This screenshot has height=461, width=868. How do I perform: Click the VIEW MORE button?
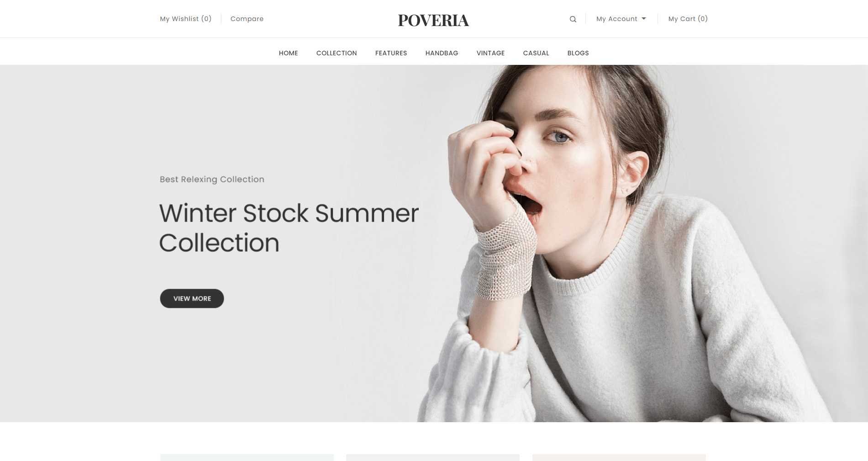(x=192, y=298)
